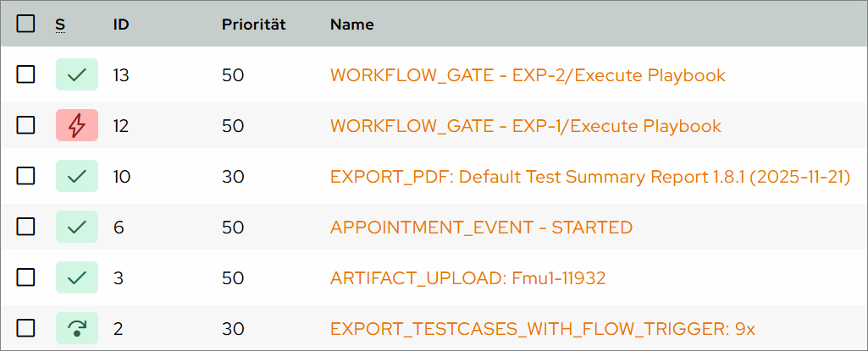
Task: Select the checkbox for row ID 12
Action: [26, 125]
